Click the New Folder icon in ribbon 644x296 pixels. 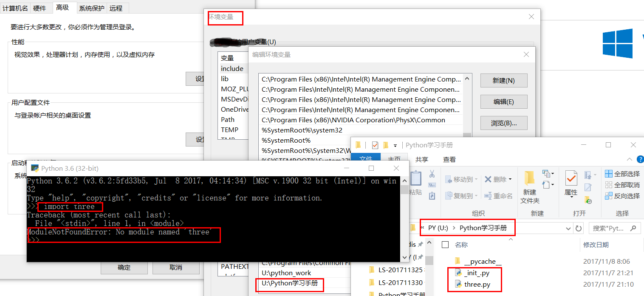529,178
